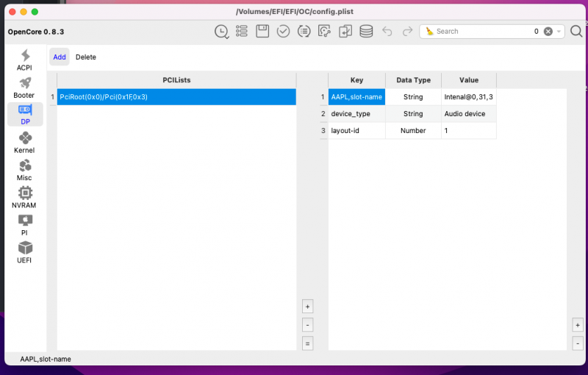
Task: Click the circled list toolbar icon
Action: [x=304, y=31]
